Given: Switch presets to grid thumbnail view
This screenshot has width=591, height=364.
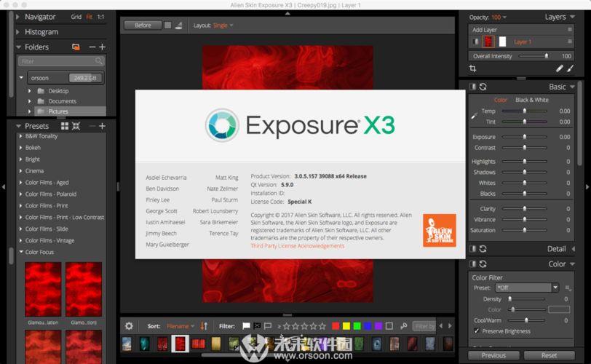Looking at the screenshot, I should coord(65,126).
